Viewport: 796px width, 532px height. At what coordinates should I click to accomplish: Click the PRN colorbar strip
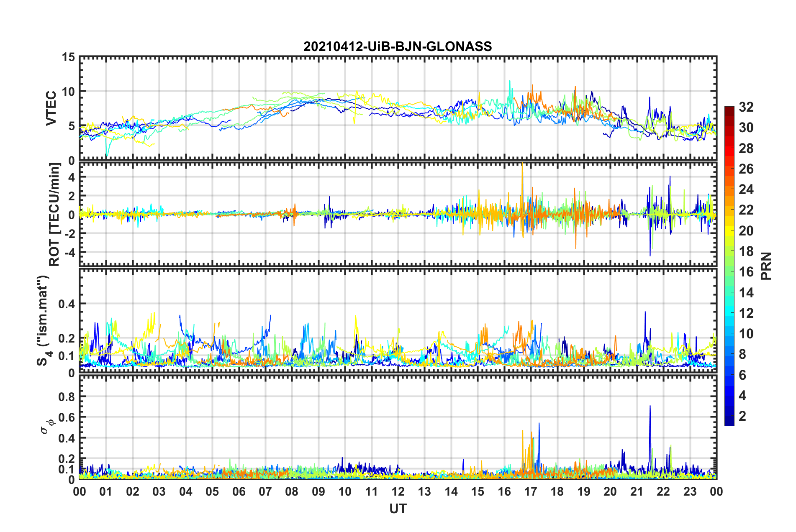(729, 266)
